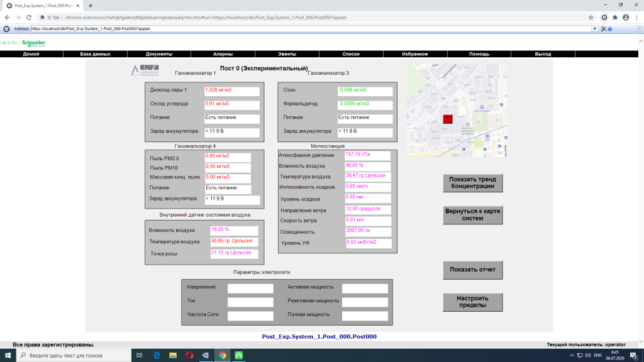Click the IE Tab address input field

coord(311,29)
